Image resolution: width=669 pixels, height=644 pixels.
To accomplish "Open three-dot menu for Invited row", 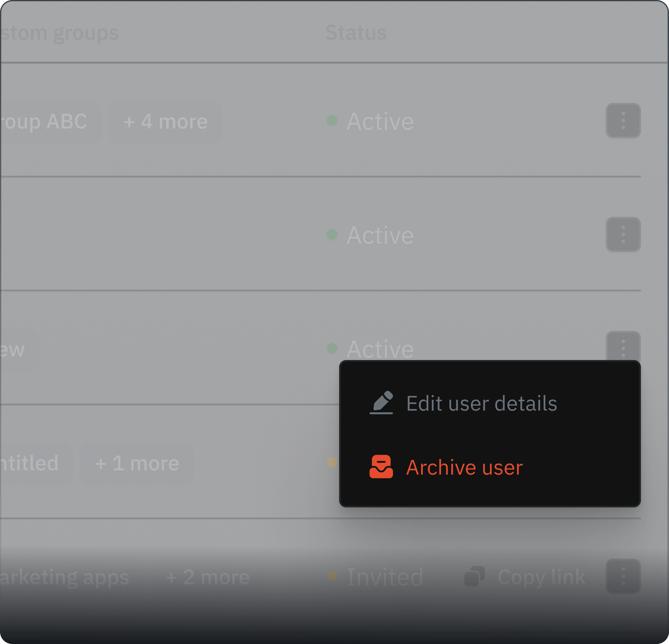I will (623, 576).
